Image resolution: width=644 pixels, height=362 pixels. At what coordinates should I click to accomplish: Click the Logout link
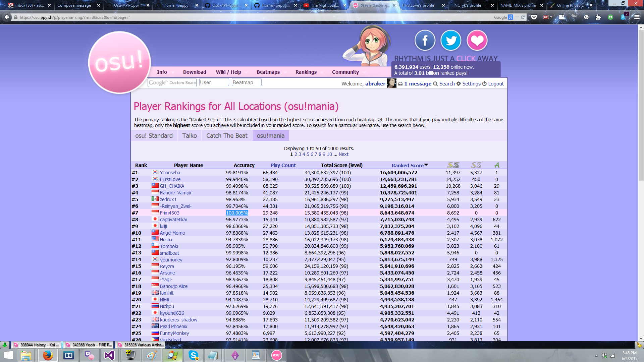pos(496,84)
